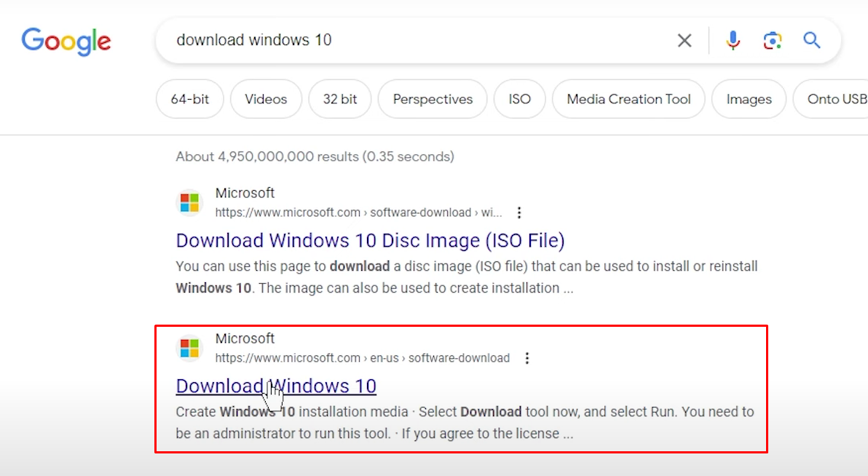Click the 32 bit filter chip

pos(339,99)
